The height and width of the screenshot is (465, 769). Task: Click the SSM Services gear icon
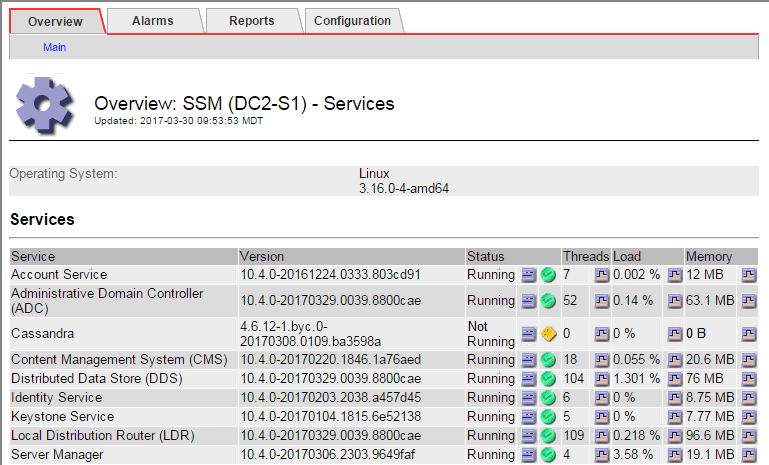pyautogui.click(x=46, y=105)
